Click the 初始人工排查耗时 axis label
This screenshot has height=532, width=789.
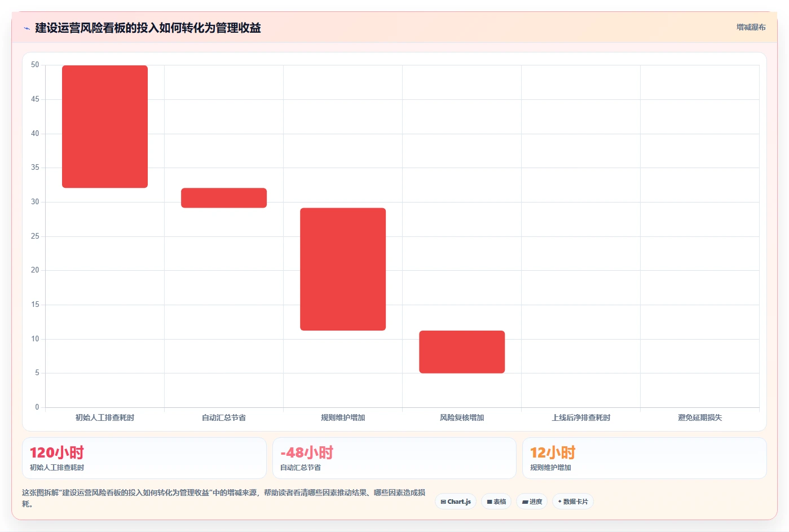click(105, 417)
